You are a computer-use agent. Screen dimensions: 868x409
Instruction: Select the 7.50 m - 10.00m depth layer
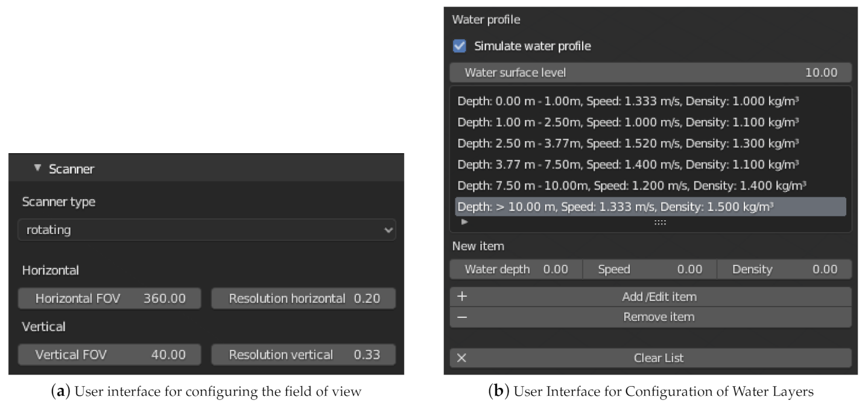tap(629, 186)
